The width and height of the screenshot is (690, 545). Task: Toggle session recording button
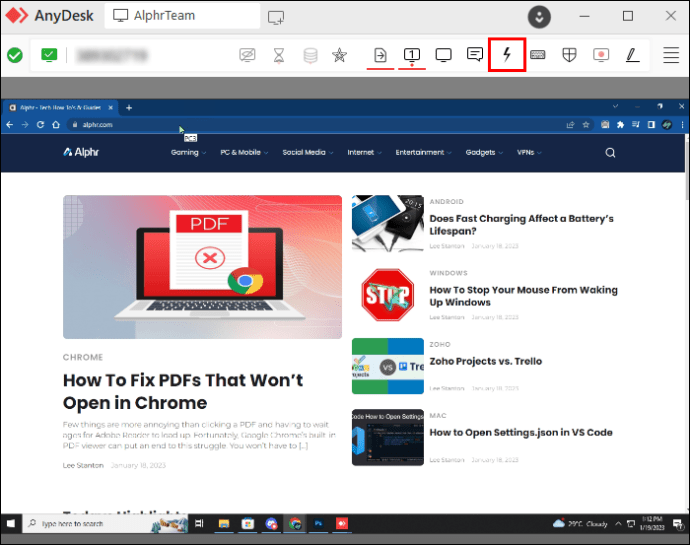click(x=601, y=55)
